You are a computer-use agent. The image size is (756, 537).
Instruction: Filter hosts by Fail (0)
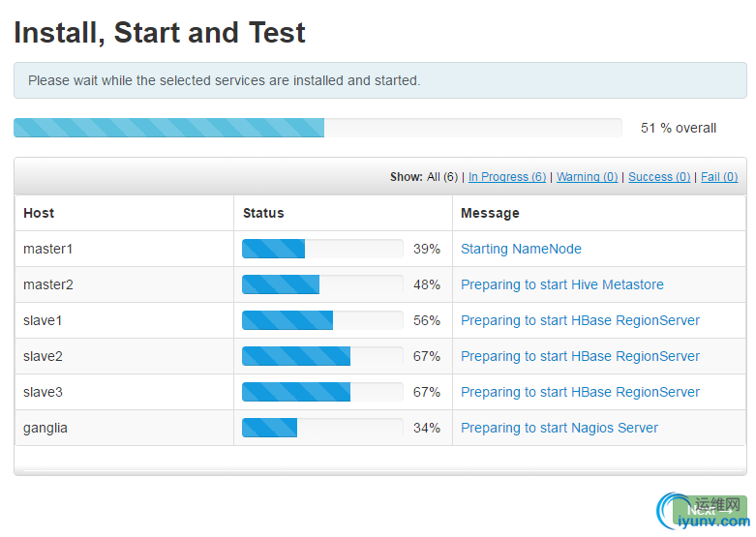pyautogui.click(x=719, y=177)
